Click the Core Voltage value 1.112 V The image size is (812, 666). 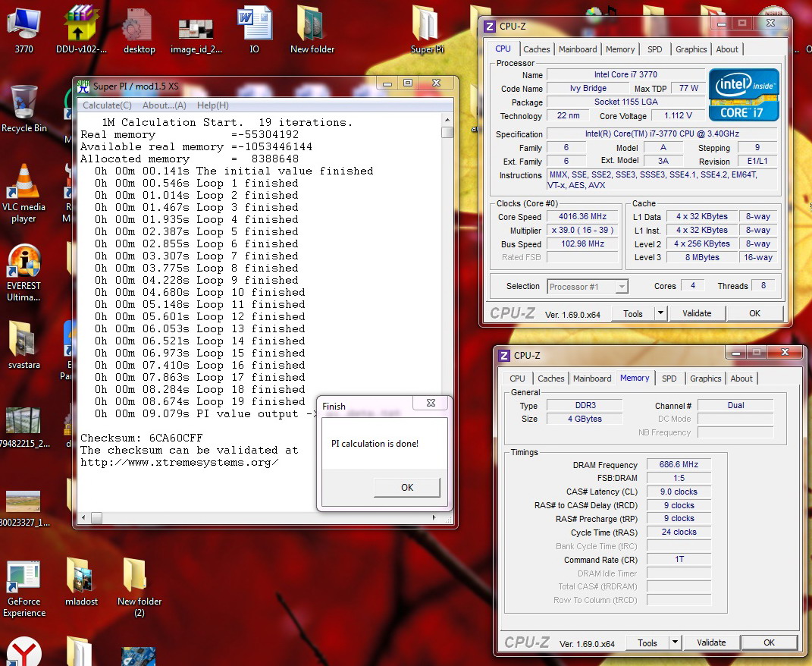tap(678, 115)
